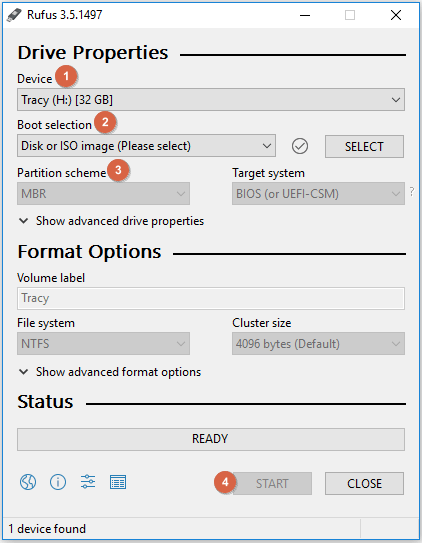Open the Boot selection dropdown

pyautogui.click(x=146, y=146)
